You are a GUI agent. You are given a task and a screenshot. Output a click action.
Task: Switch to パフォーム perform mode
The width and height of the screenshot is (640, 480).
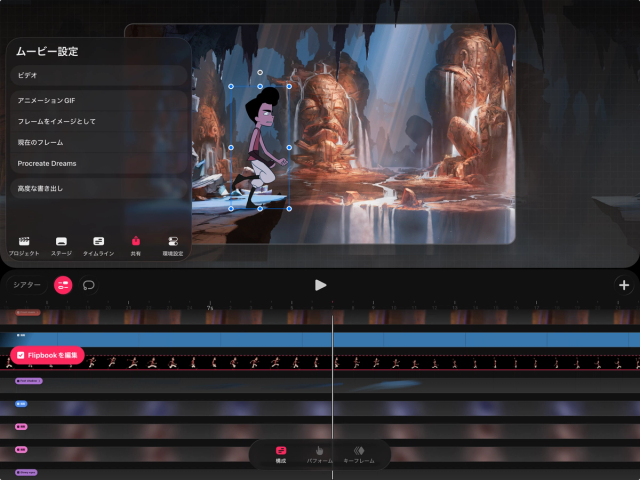tap(320, 454)
